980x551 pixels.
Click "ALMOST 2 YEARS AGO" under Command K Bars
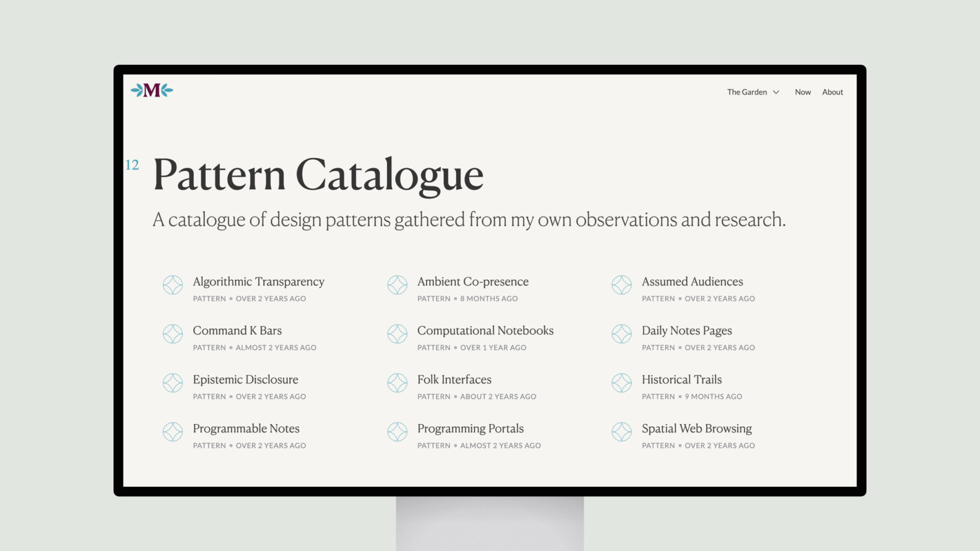276,347
